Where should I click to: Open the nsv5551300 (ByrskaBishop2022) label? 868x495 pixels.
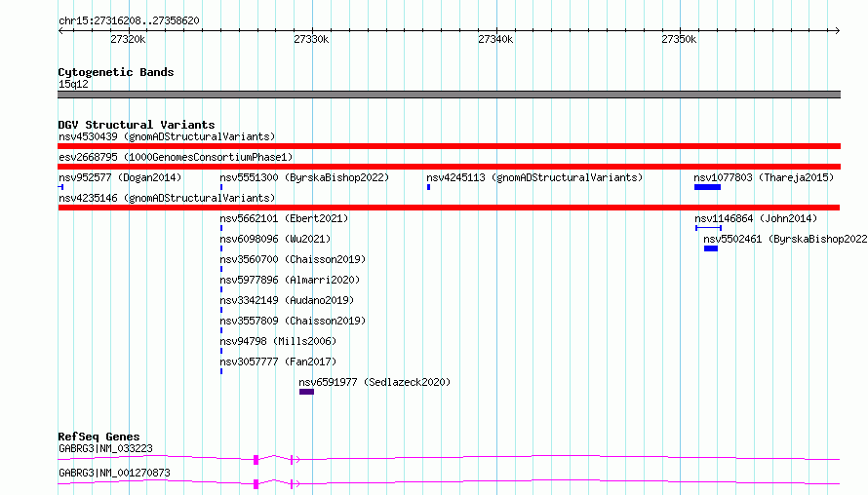pos(304,177)
